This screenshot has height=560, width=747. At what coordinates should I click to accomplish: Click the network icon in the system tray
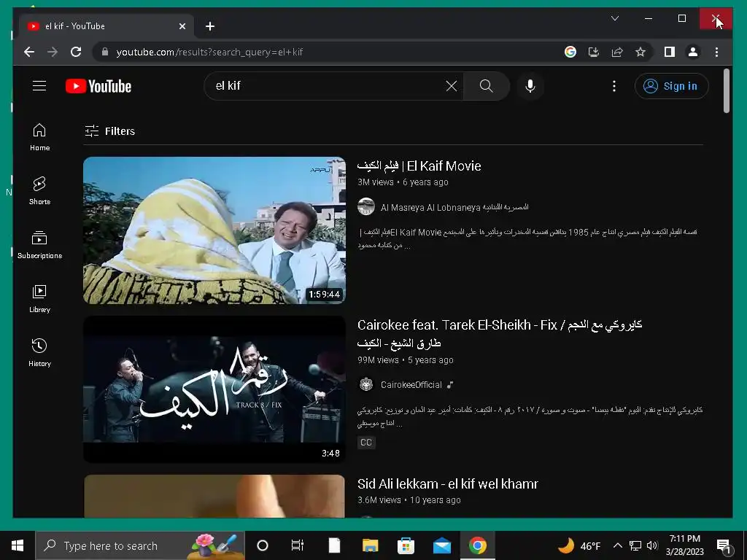click(635, 545)
